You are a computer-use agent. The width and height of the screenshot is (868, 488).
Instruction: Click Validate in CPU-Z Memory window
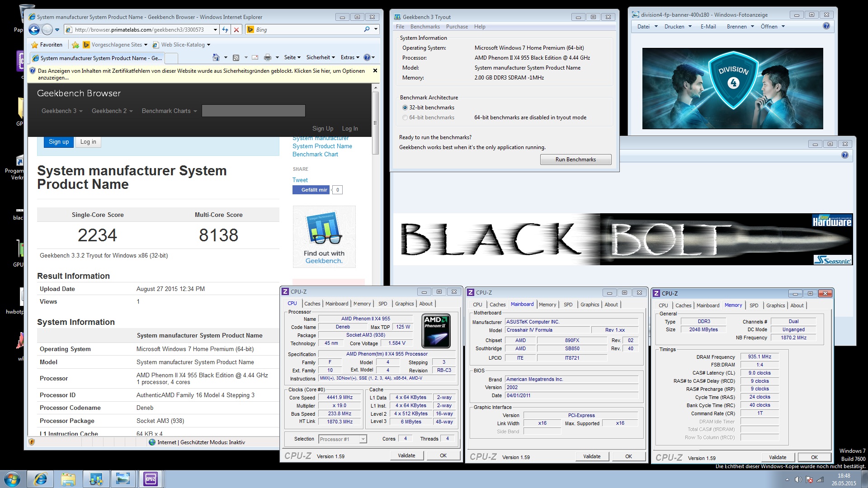tap(778, 457)
